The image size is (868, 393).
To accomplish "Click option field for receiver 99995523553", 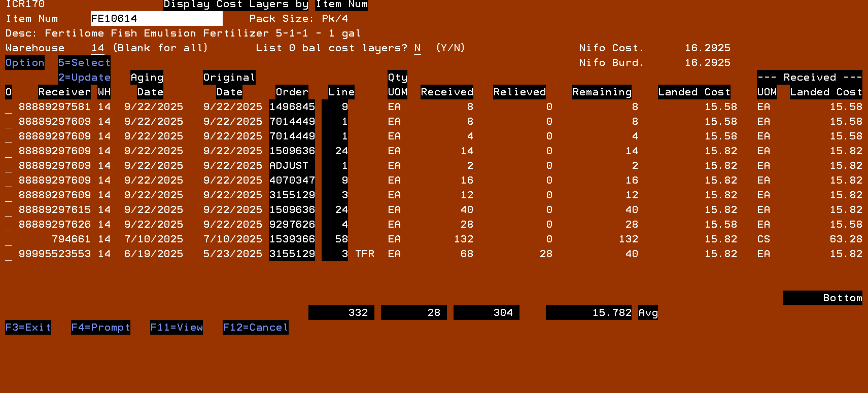I will (9, 255).
